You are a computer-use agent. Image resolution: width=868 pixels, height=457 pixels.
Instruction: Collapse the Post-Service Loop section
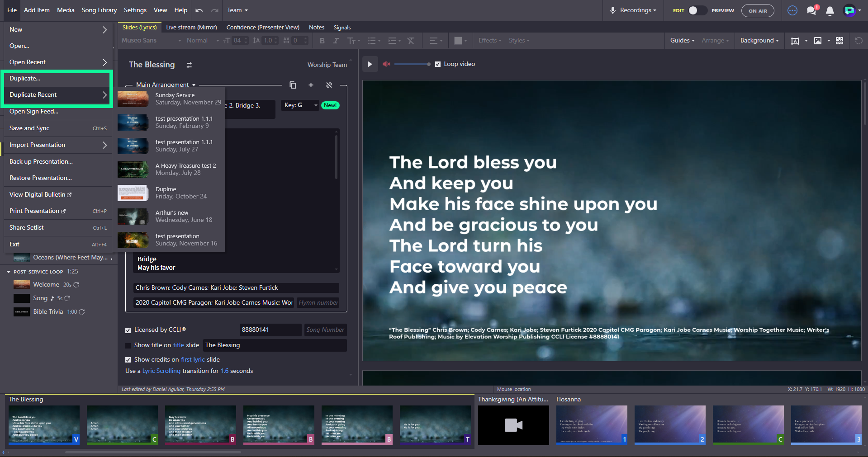(9, 272)
